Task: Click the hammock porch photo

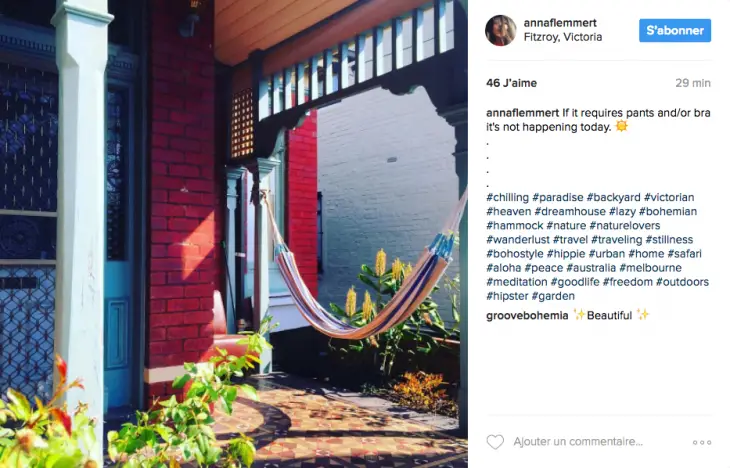Action: click(234, 234)
